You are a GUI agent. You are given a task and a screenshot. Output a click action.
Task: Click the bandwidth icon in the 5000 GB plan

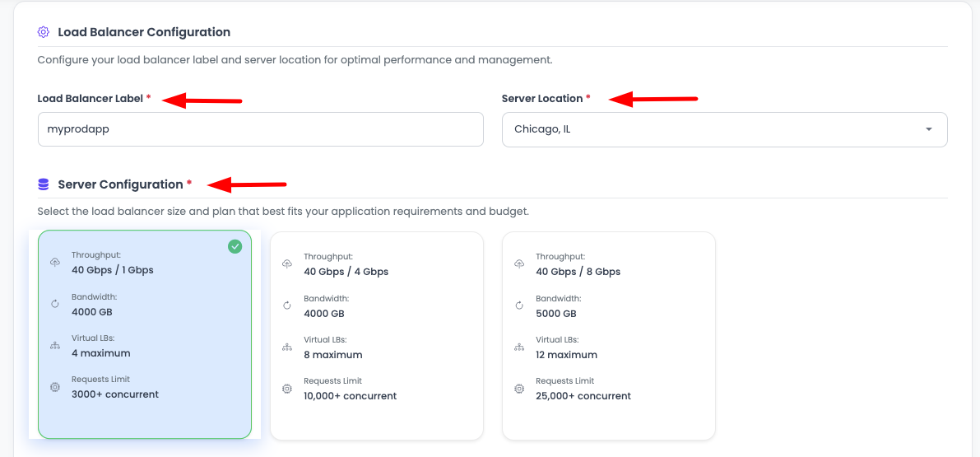(x=519, y=305)
